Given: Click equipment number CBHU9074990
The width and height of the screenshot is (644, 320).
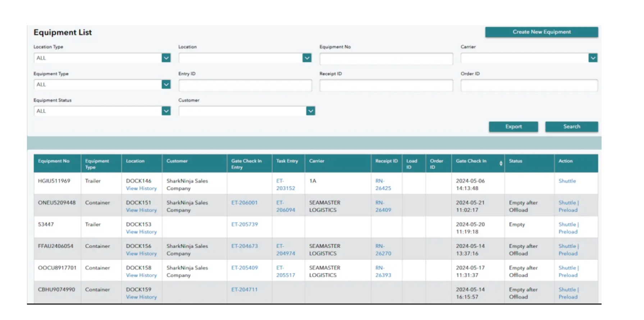Looking at the screenshot, I should (x=56, y=289).
